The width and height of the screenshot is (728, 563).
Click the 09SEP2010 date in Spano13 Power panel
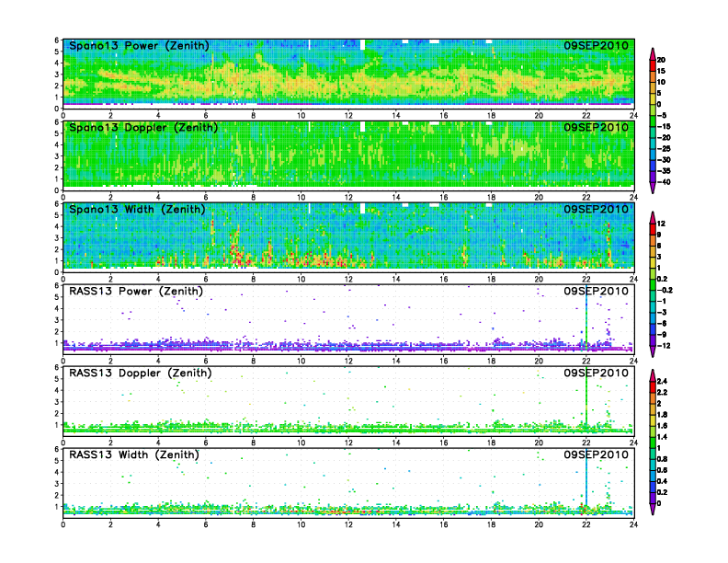pos(597,46)
